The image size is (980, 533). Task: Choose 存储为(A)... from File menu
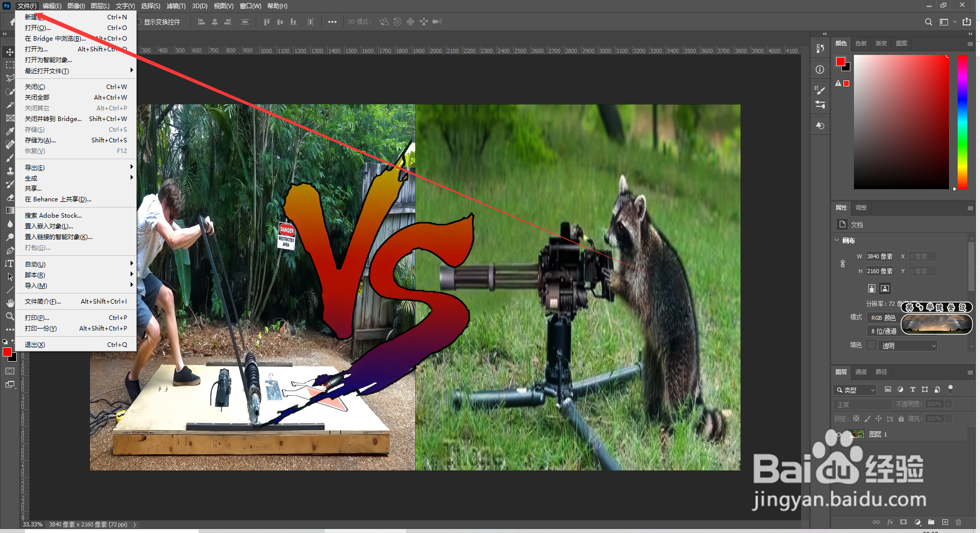click(x=76, y=140)
